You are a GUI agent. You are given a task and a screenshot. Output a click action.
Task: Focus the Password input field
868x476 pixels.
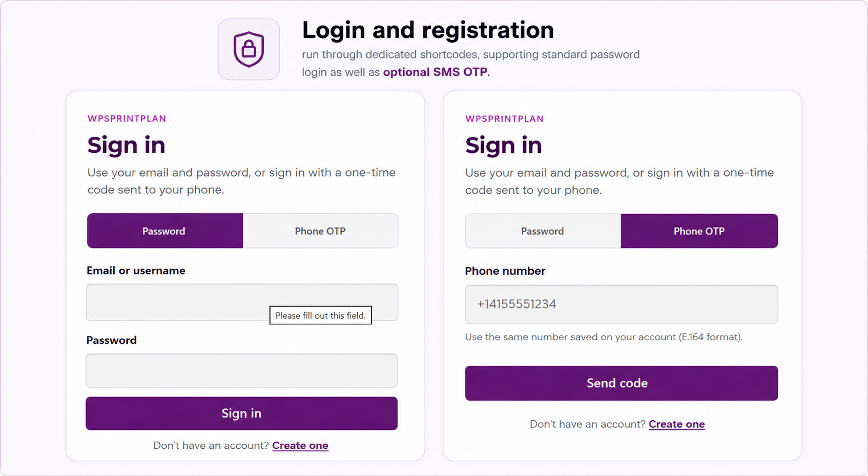[x=242, y=370]
